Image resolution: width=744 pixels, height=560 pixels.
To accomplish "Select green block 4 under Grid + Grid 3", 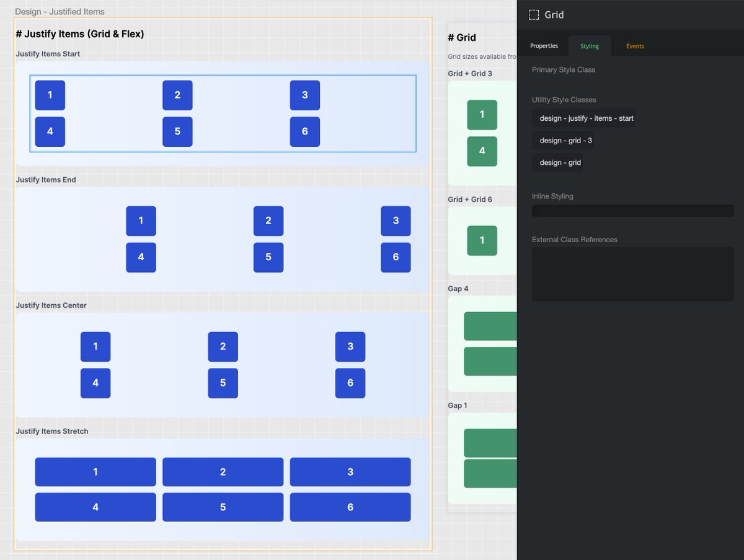I will [x=482, y=151].
